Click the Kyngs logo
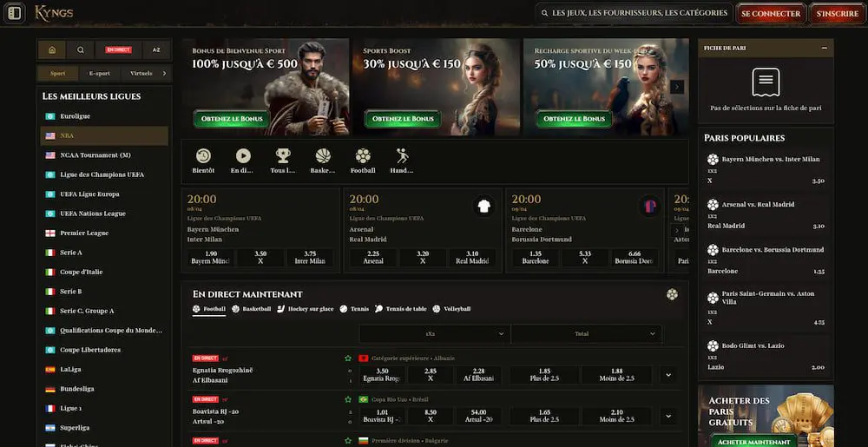This screenshot has width=868, height=447. point(54,13)
